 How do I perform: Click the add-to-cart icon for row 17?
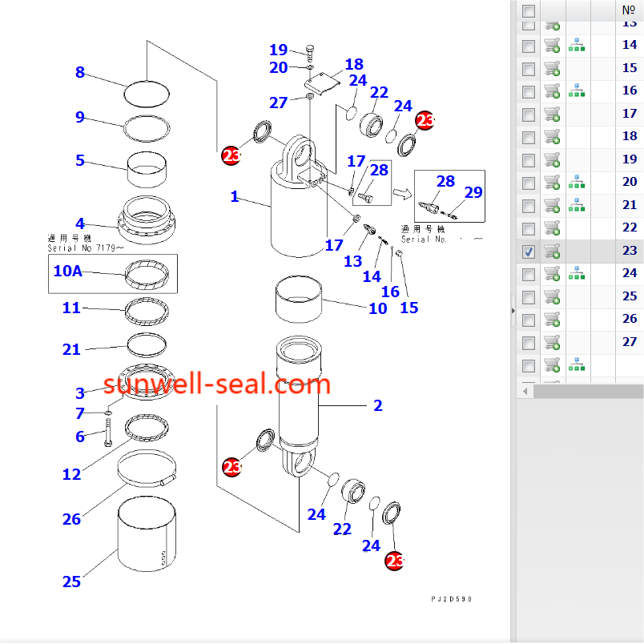[x=552, y=115]
